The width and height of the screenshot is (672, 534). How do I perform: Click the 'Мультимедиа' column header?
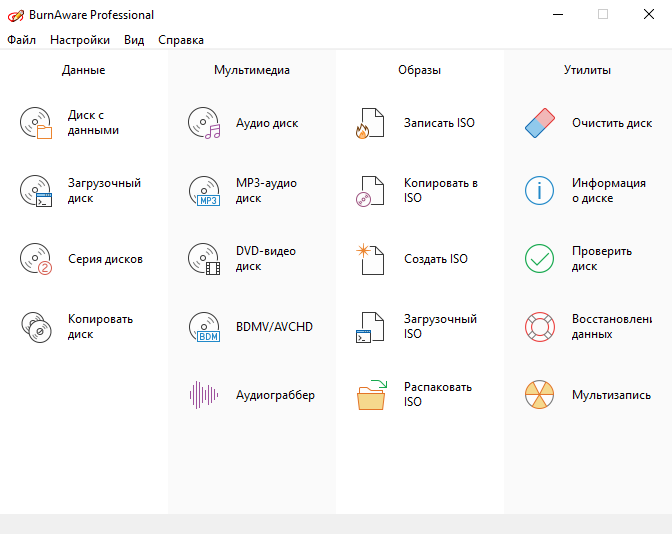coord(252,70)
